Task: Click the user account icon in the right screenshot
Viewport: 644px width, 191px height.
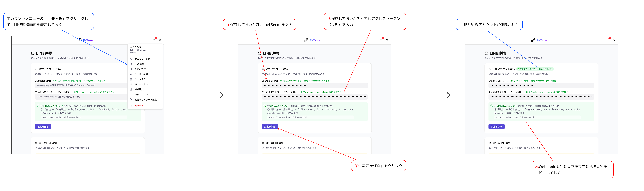Action: (613, 40)
